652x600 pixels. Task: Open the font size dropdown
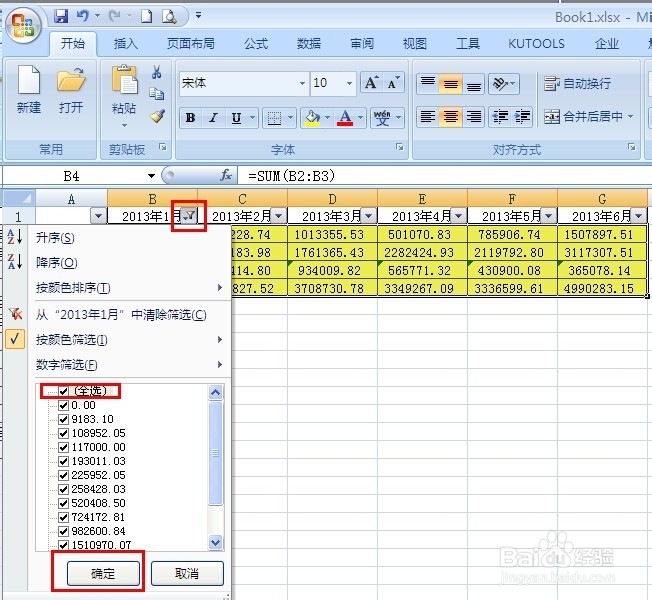349,83
